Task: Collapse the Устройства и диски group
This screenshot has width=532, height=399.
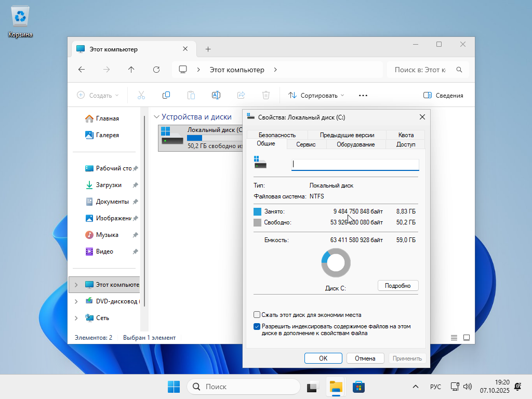Action: click(x=156, y=117)
